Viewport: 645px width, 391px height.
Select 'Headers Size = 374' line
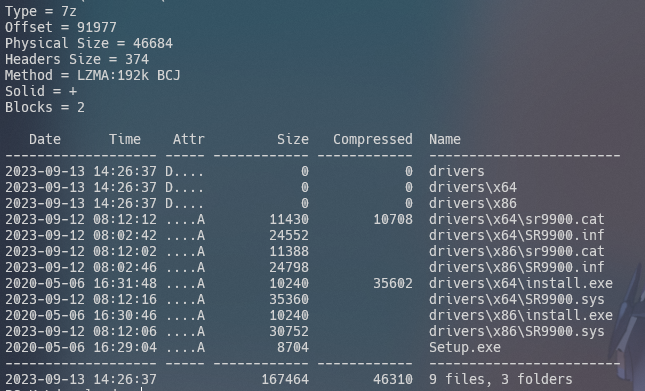point(77,60)
